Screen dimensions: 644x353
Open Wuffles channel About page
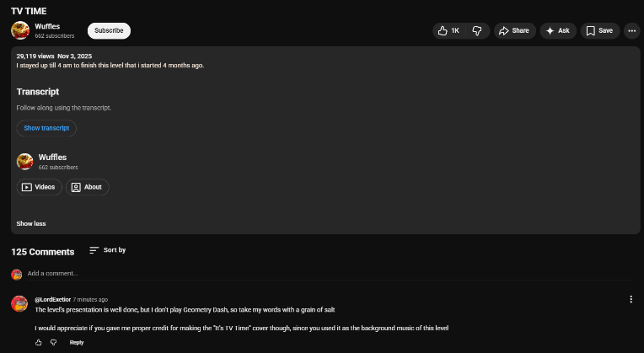pos(87,187)
